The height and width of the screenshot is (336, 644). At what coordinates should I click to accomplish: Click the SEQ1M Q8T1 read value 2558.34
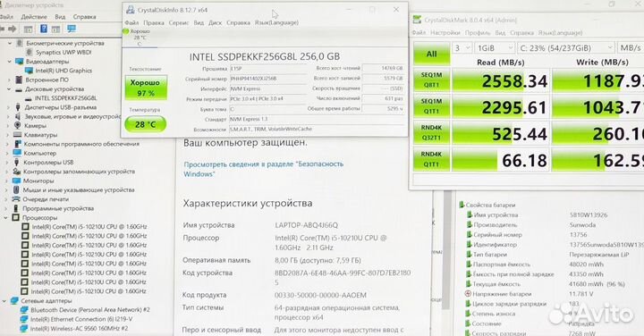click(514, 81)
